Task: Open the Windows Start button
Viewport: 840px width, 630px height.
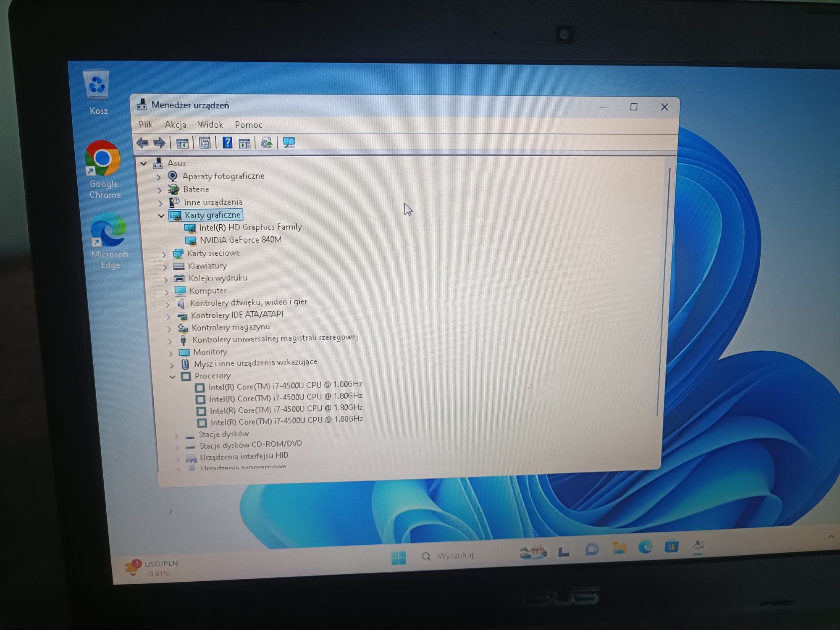Action: (x=398, y=557)
